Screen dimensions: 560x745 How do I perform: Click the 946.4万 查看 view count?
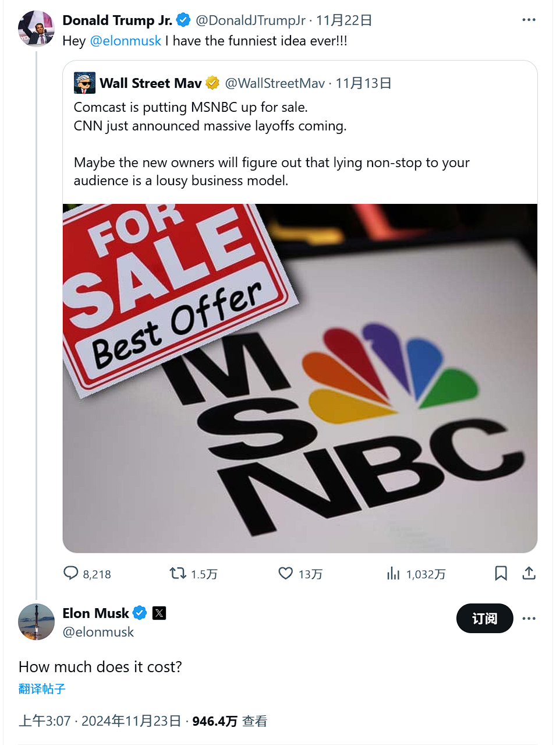click(x=229, y=721)
